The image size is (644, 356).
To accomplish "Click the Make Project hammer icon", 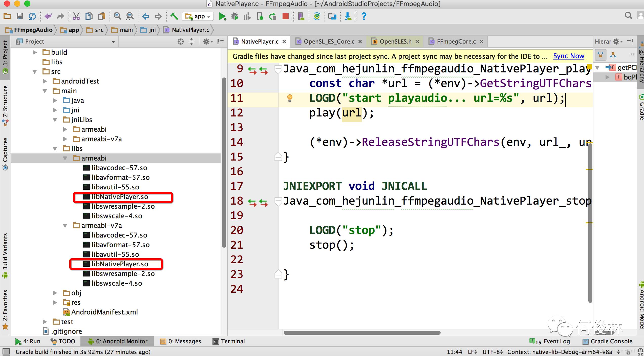I will point(174,17).
